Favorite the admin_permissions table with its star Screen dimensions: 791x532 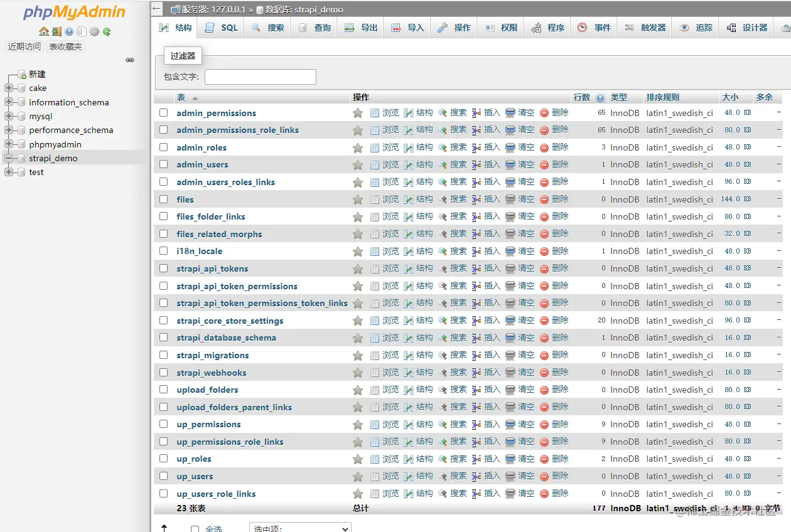358,113
